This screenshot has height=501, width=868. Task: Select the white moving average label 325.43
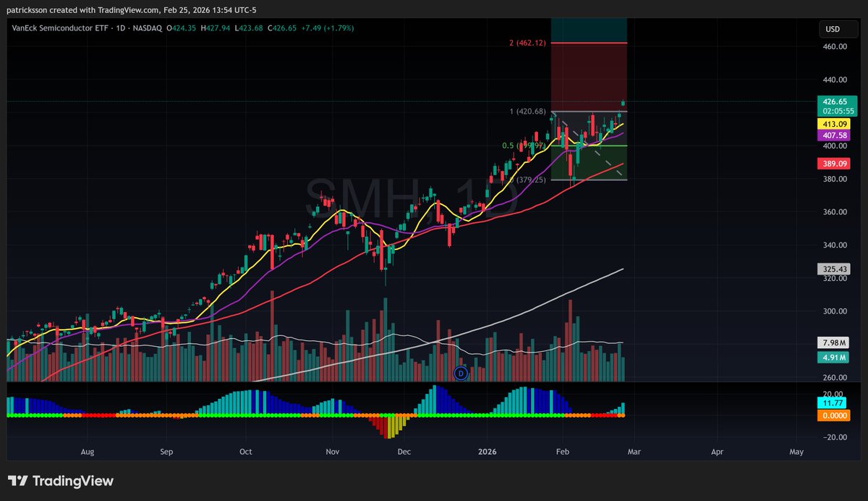[833, 269]
